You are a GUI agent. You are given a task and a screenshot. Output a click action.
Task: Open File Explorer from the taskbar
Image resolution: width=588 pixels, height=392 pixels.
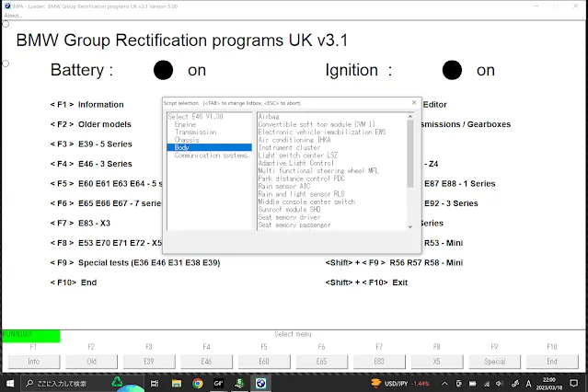pyautogui.click(x=177, y=384)
